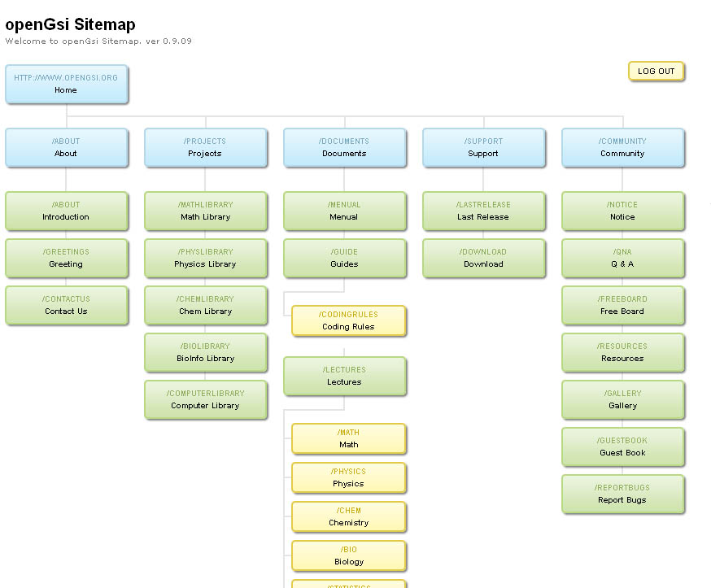The image size is (711, 588).
Task: Open the Coding Rules sub-page
Action: pyautogui.click(x=349, y=320)
